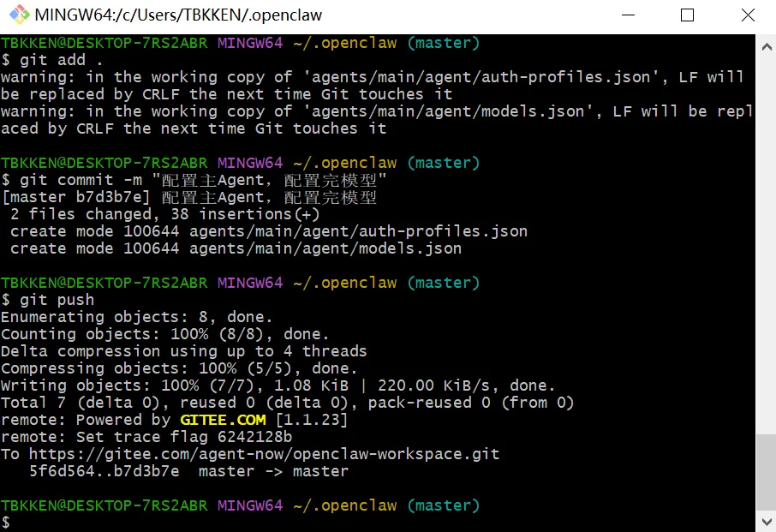Click the scrollbar down arrow
This screenshot has width=776, height=532.
coord(766,522)
